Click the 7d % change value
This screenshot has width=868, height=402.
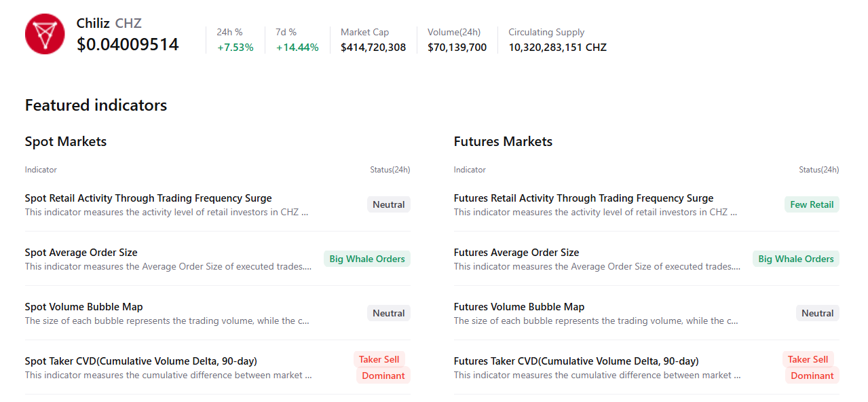coord(297,48)
